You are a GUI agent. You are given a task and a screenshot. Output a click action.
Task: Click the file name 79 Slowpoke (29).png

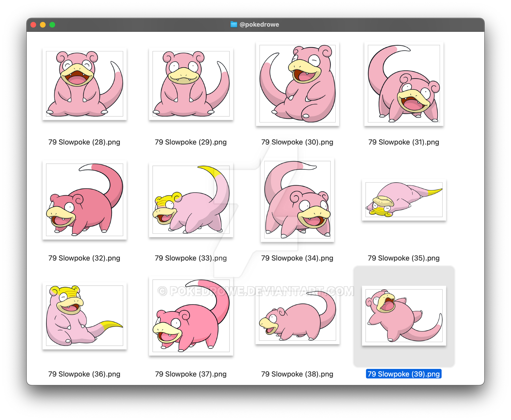[191, 142]
